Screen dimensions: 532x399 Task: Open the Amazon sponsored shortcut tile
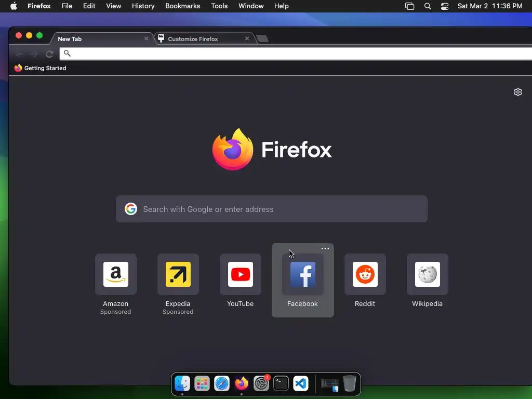click(x=116, y=274)
